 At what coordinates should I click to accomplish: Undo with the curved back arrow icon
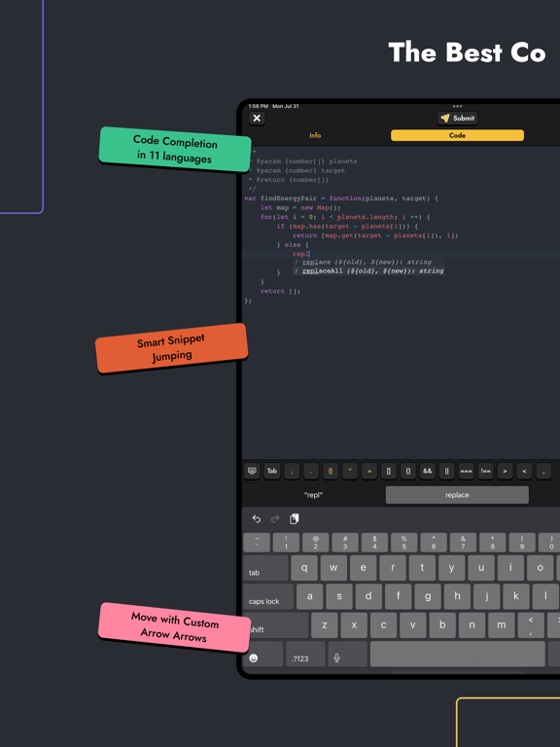257,518
